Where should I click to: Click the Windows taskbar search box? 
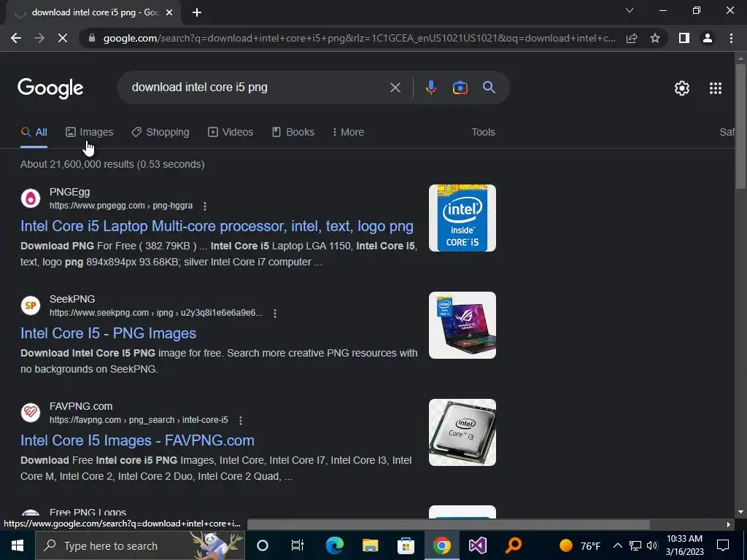140,545
